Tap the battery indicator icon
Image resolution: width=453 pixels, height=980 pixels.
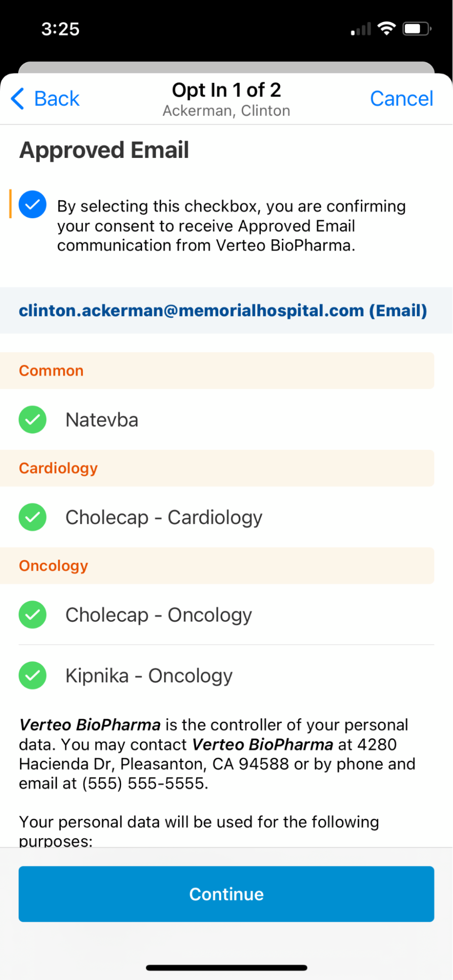(416, 29)
